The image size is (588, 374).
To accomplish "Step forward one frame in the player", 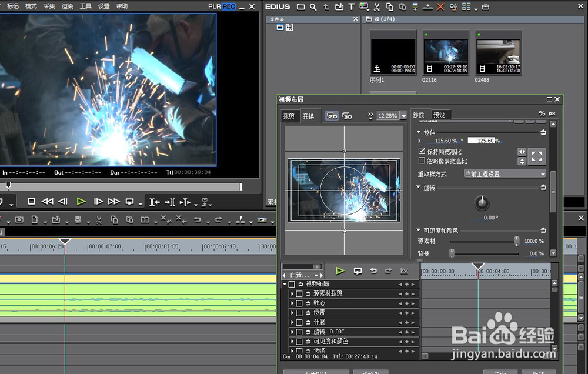I will (98, 202).
